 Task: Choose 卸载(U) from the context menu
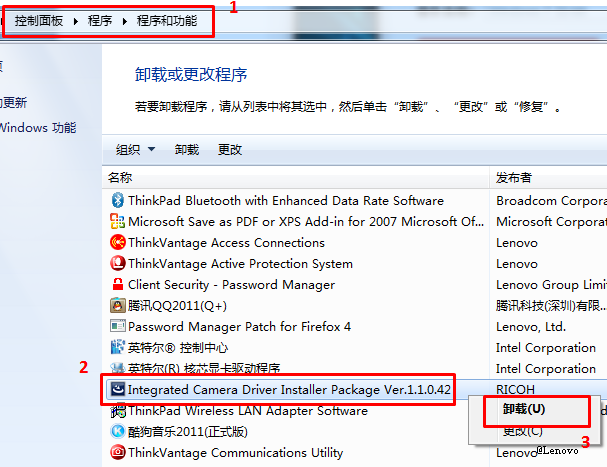524,409
